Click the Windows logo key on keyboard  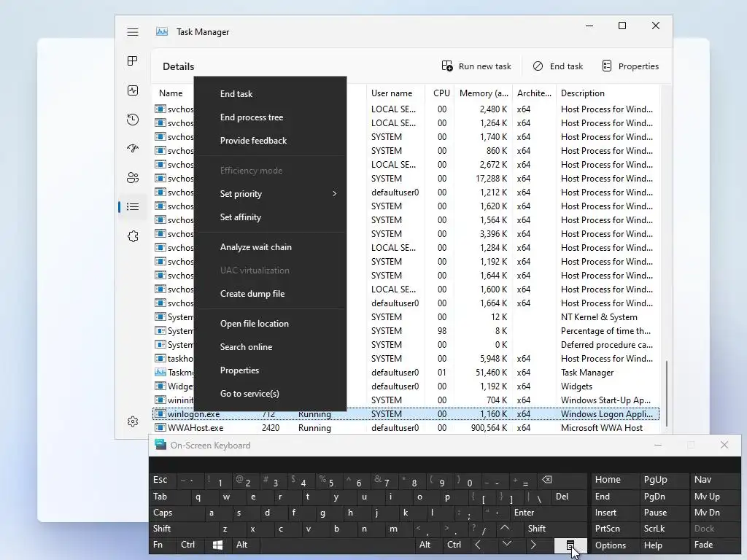click(217, 545)
